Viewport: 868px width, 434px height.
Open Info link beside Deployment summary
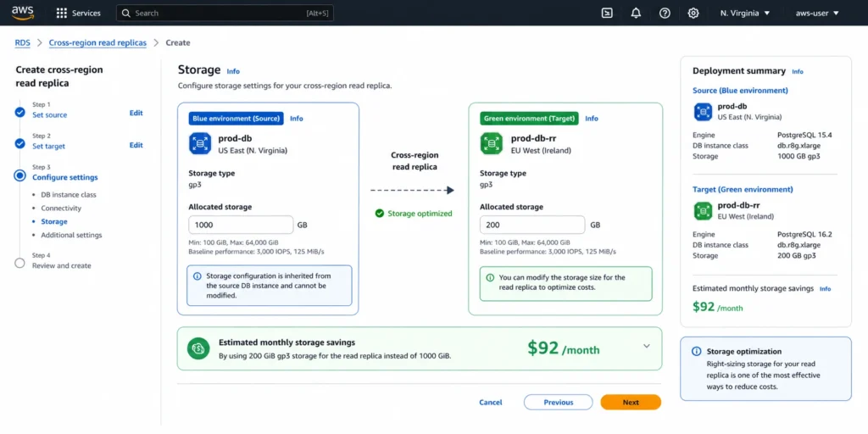point(797,71)
